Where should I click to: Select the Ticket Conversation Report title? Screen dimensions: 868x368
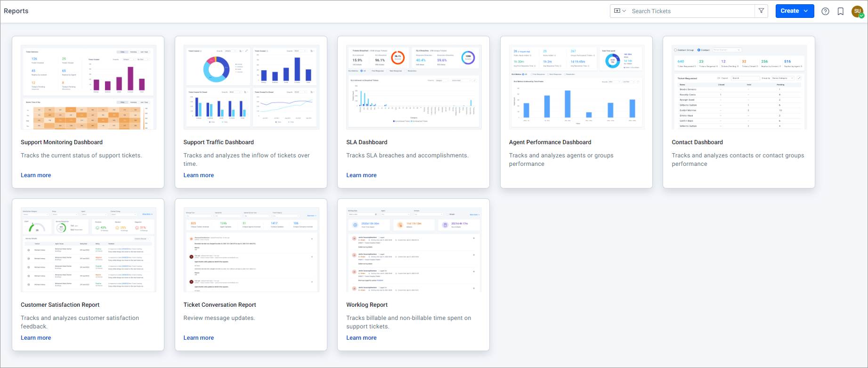(220, 305)
